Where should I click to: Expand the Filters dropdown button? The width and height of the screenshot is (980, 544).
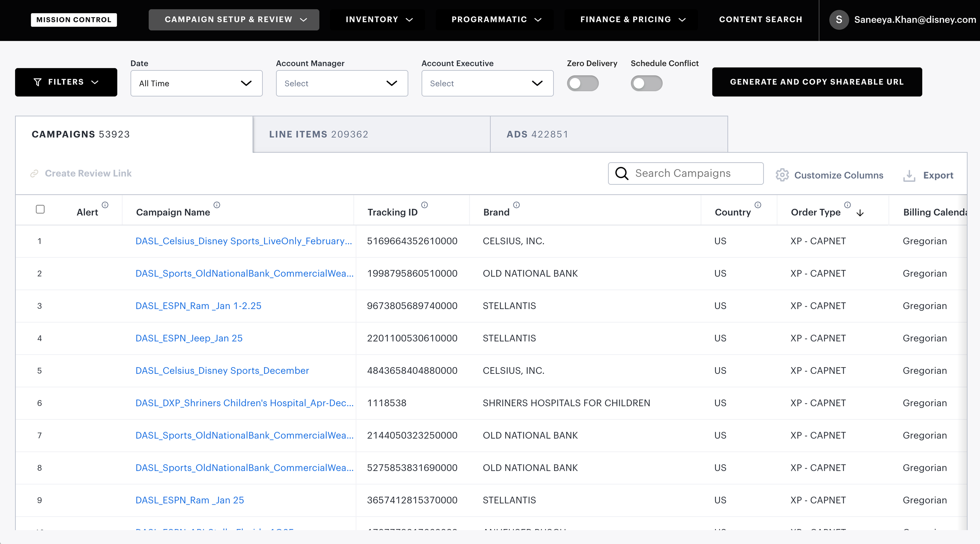click(66, 82)
